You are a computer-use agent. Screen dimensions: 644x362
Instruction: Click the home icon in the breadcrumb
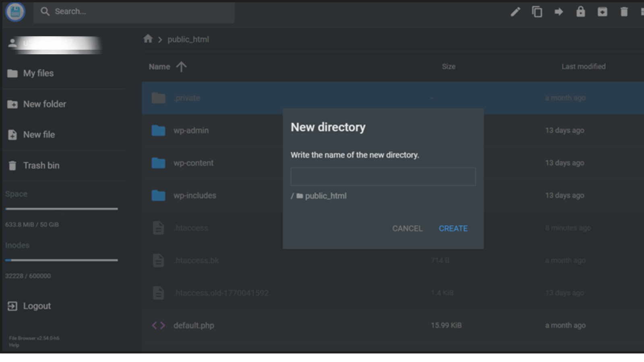point(148,39)
